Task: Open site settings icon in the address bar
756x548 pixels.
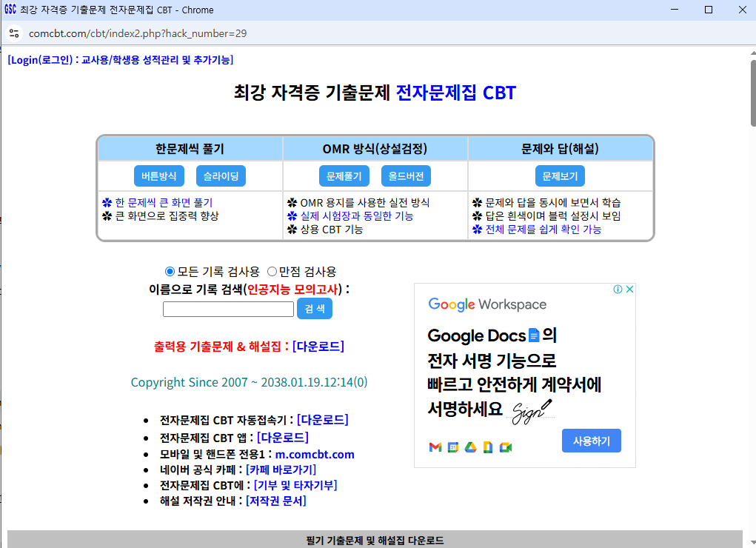Action: pyautogui.click(x=15, y=33)
